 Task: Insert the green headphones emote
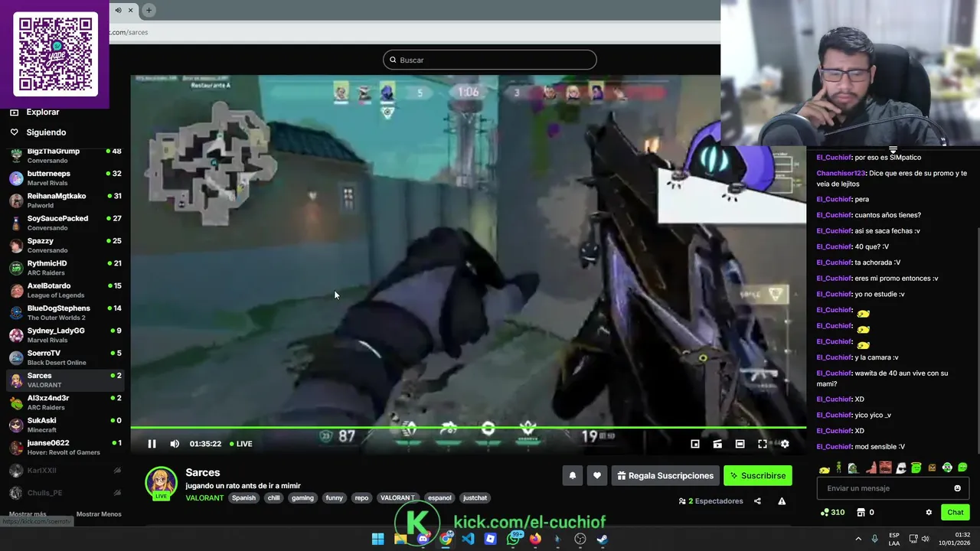click(947, 468)
